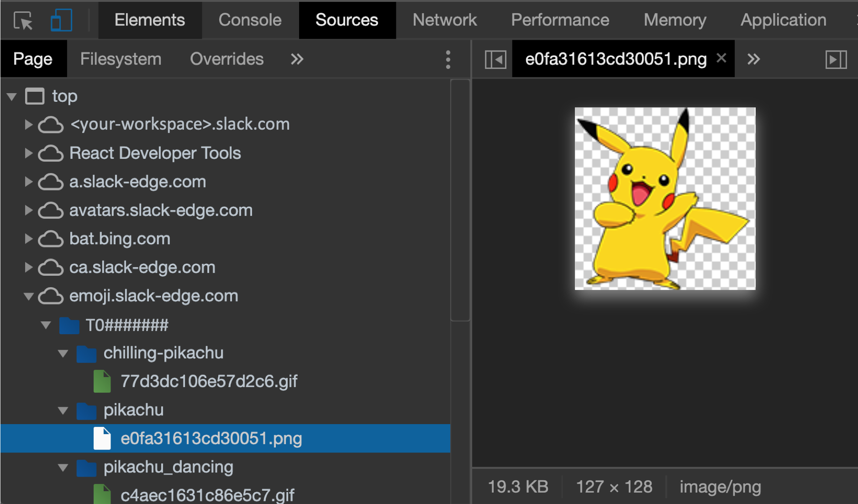Click the T0####### folder icon

[x=69, y=325]
